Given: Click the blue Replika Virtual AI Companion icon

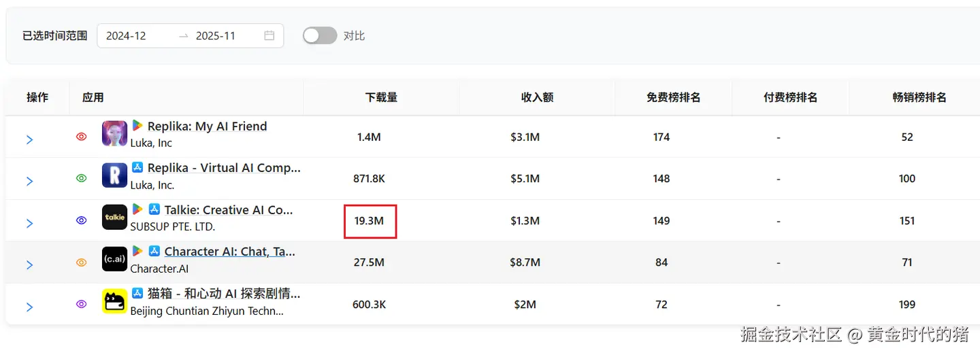Looking at the screenshot, I should point(114,175).
